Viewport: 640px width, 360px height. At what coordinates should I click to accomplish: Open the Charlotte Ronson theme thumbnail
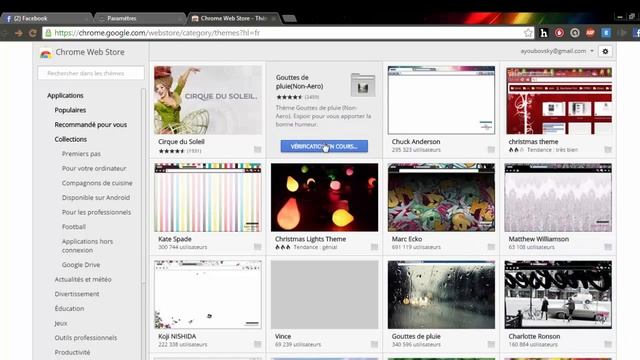click(x=558, y=295)
